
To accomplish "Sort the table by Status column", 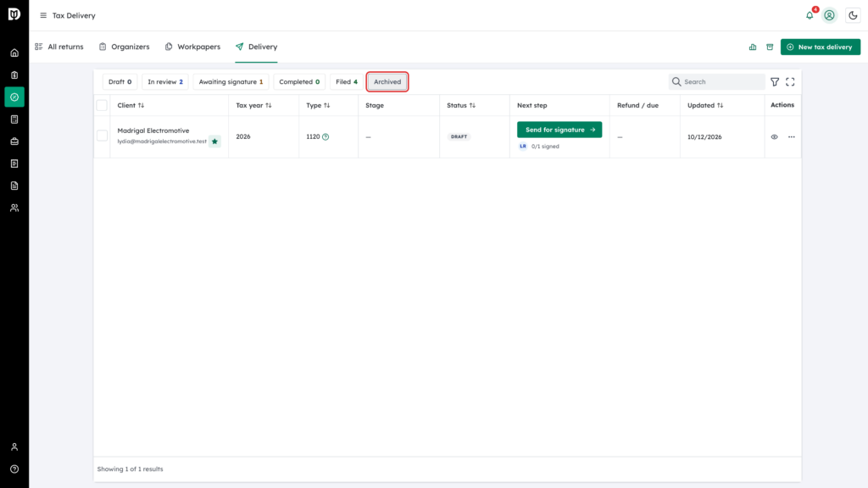I will (x=461, y=105).
